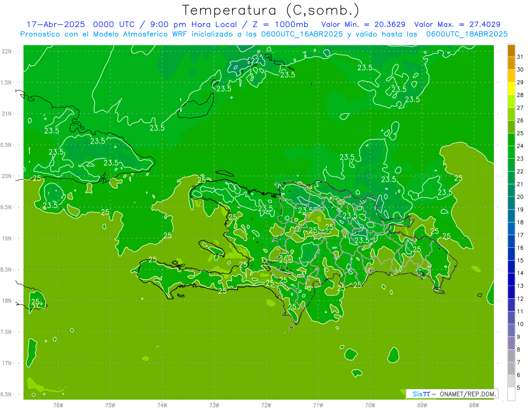Click the time text 0000 UTC
Image resolution: width=532 pixels, height=411 pixels.
(x=114, y=24)
